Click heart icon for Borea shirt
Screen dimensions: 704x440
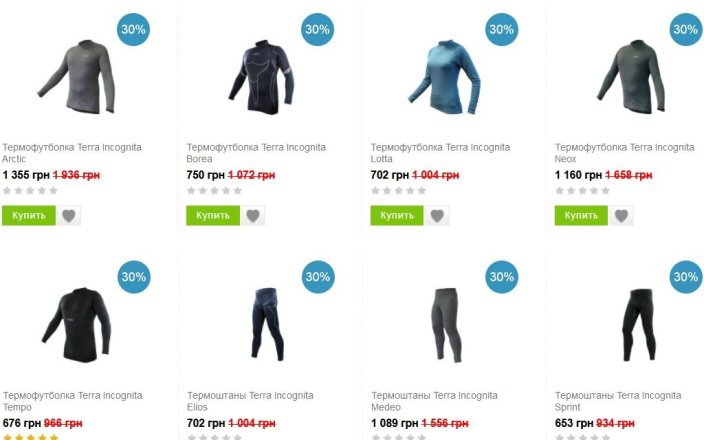tap(253, 216)
